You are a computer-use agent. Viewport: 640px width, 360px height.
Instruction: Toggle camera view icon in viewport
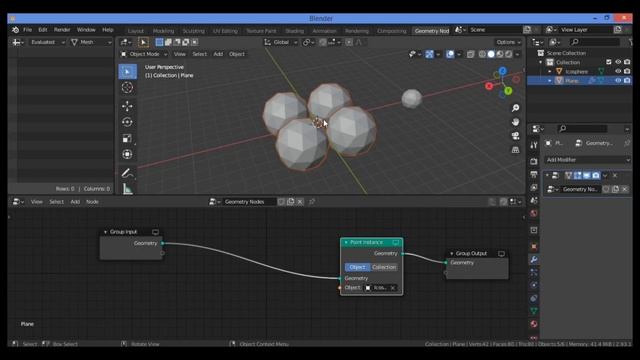(x=516, y=136)
